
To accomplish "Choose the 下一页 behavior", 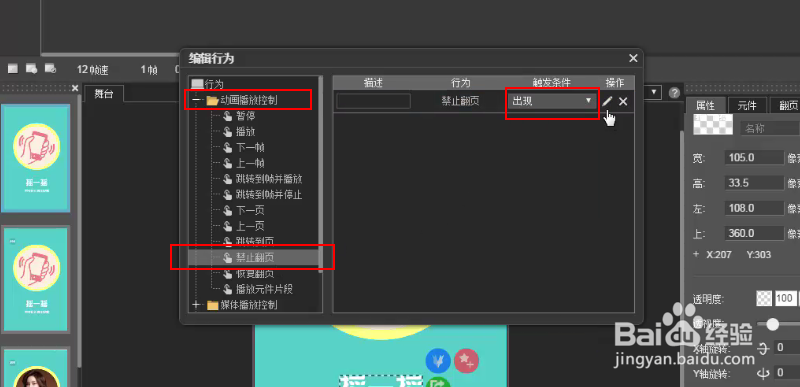I will click(x=250, y=211).
